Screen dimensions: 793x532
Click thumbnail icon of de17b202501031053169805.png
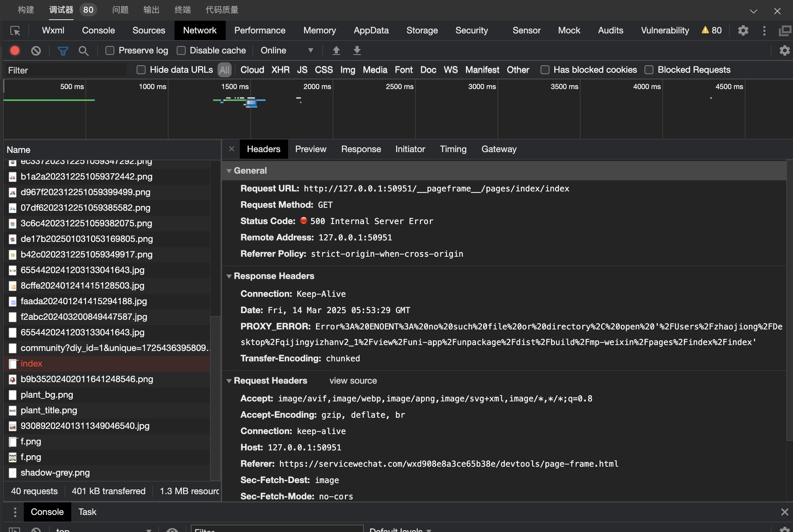click(13, 239)
